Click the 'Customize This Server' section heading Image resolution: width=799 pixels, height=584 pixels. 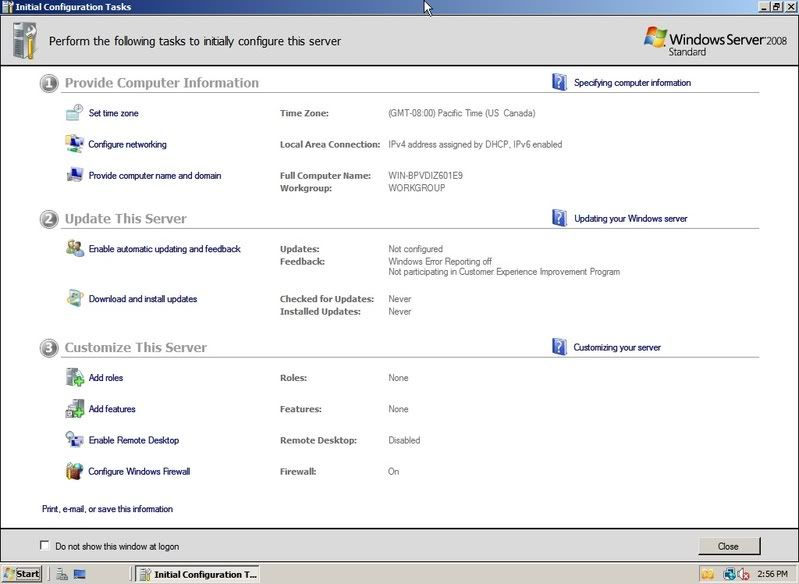click(x=136, y=348)
